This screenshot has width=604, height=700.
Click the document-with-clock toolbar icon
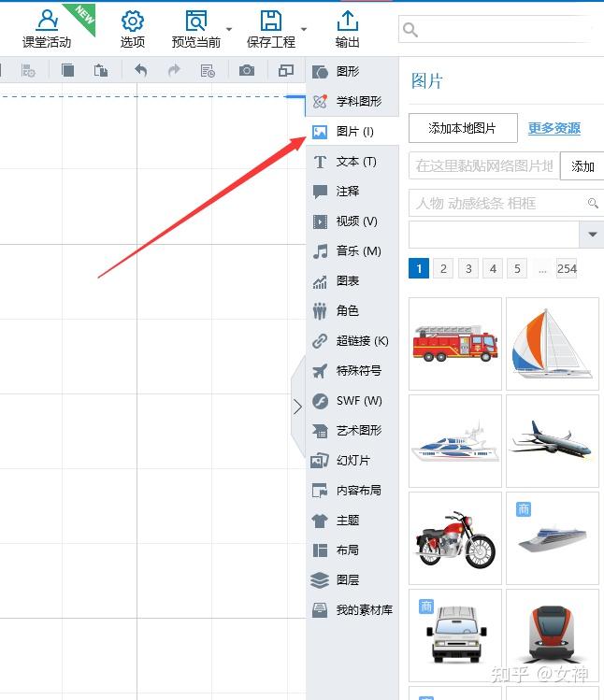click(208, 70)
